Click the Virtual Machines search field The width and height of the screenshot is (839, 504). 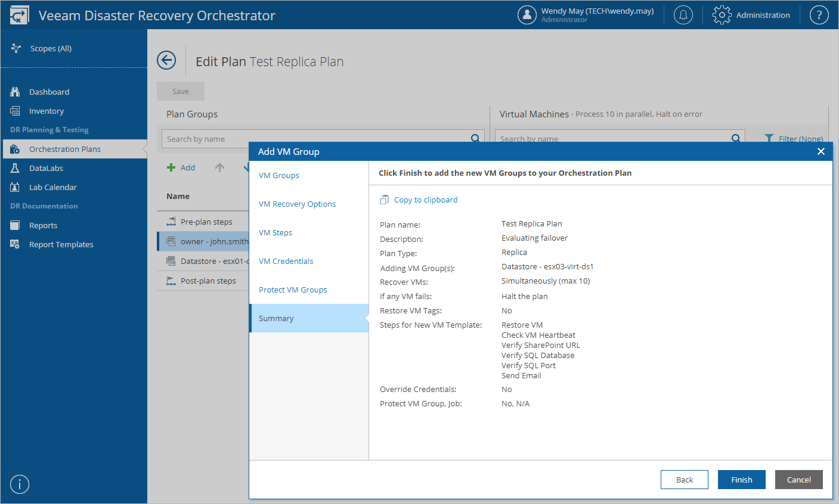coord(620,139)
